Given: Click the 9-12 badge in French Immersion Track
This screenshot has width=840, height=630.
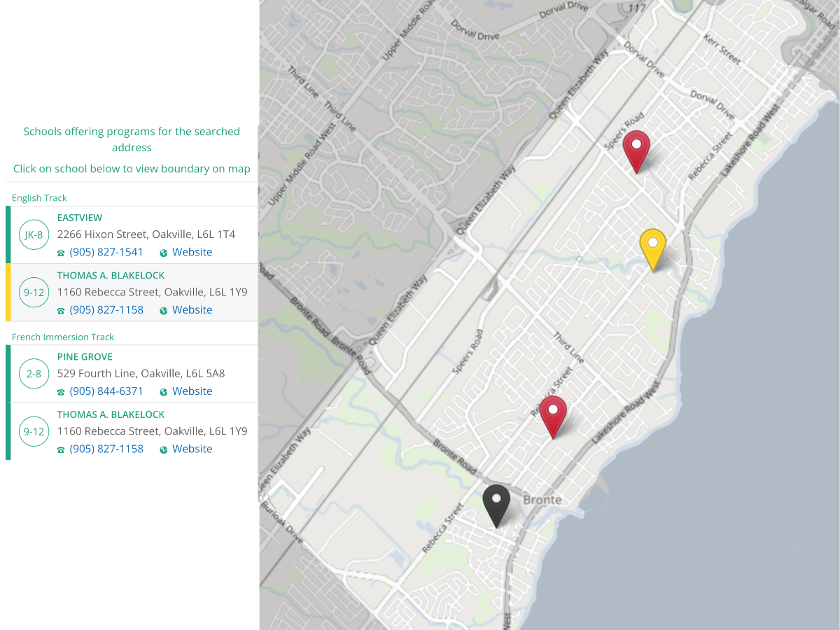Looking at the screenshot, I should pos(34,432).
